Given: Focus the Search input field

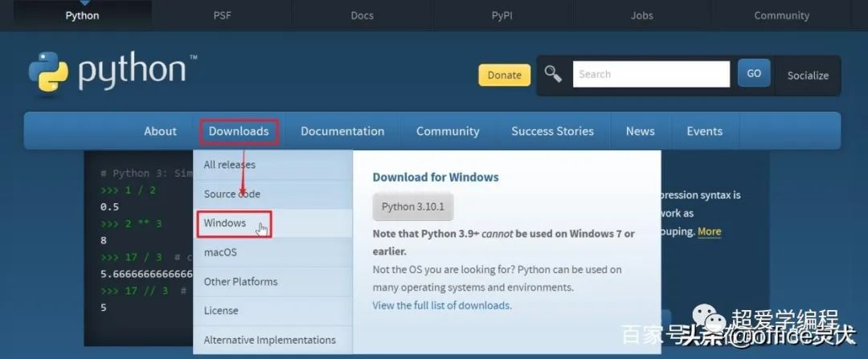Looking at the screenshot, I should click(x=651, y=74).
